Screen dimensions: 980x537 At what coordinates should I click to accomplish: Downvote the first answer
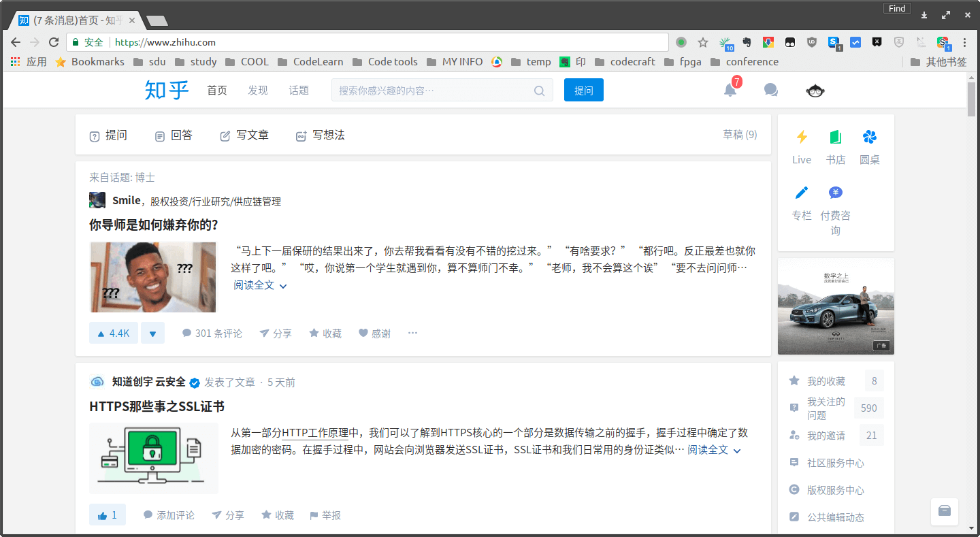click(152, 333)
